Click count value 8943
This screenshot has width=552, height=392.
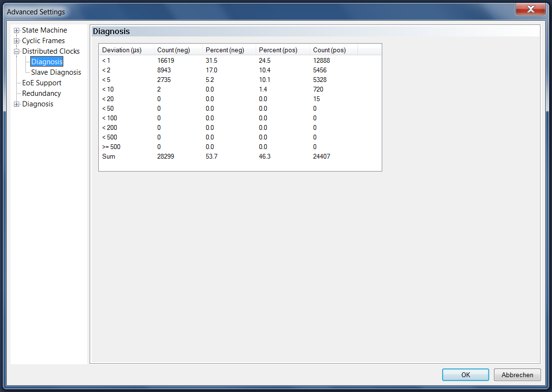pyautogui.click(x=164, y=70)
